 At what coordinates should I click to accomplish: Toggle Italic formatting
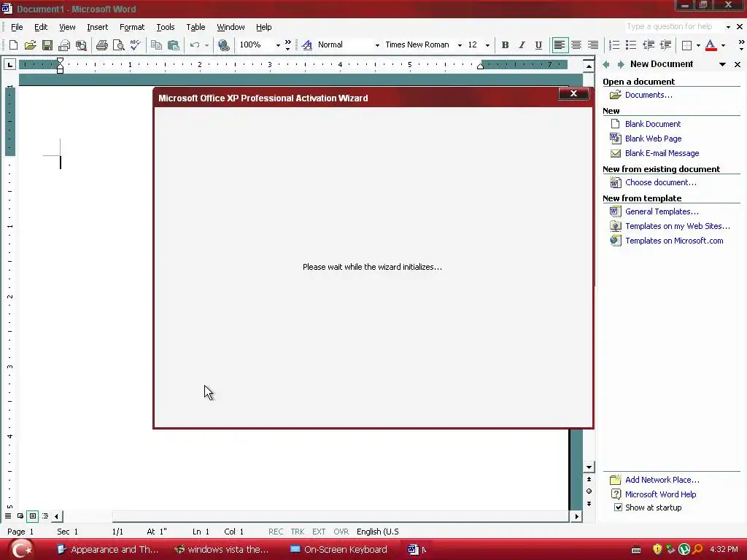[522, 44]
